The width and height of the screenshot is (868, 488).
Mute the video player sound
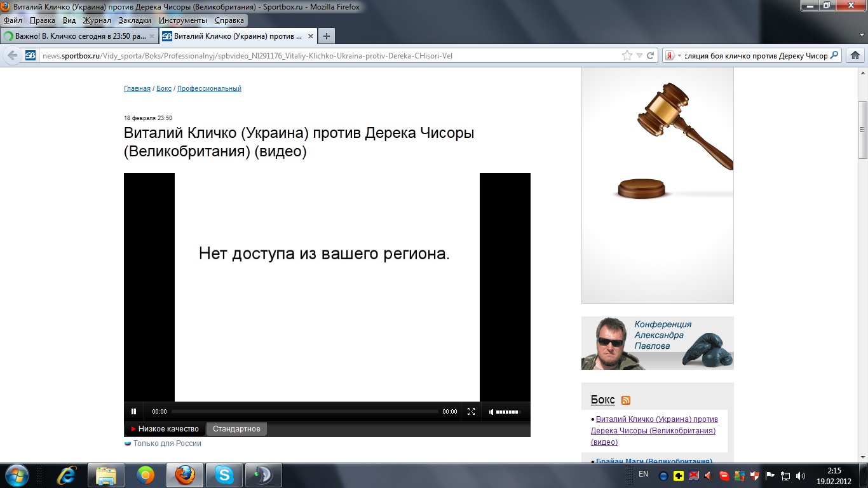pyautogui.click(x=491, y=412)
